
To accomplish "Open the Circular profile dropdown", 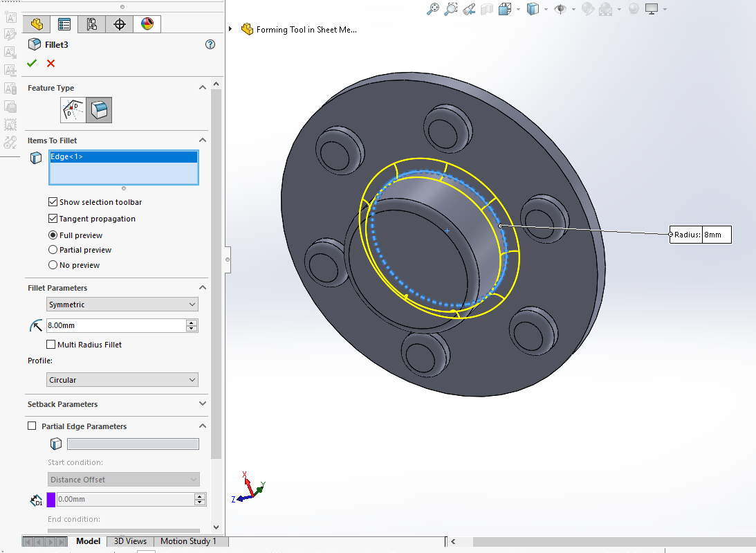I will pyautogui.click(x=122, y=380).
